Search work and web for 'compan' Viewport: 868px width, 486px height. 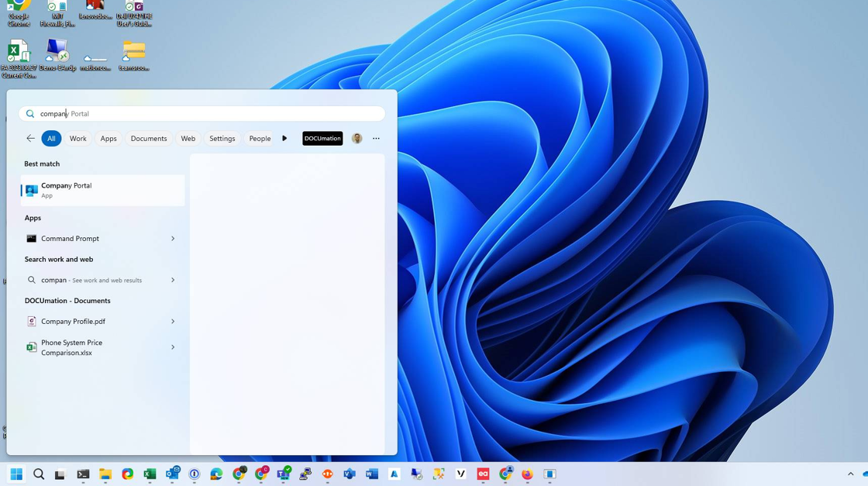coord(94,280)
